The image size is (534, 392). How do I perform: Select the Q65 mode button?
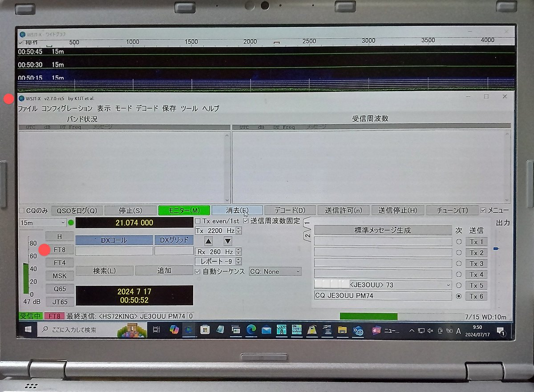(60, 289)
